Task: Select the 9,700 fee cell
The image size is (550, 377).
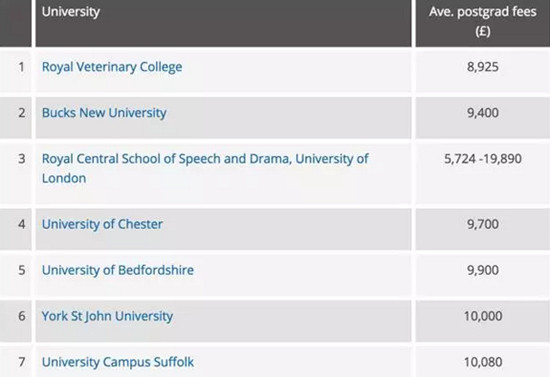Action: click(483, 229)
